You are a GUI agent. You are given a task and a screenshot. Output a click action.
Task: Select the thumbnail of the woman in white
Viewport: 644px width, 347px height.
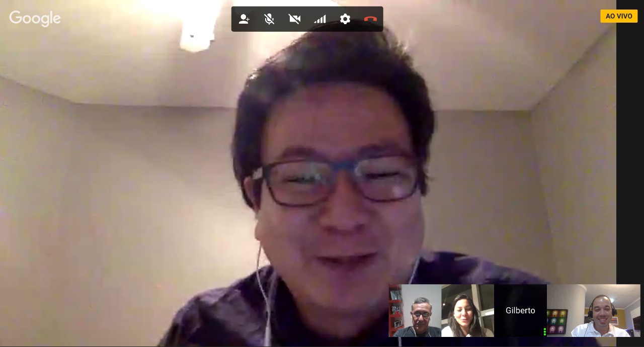click(467, 311)
